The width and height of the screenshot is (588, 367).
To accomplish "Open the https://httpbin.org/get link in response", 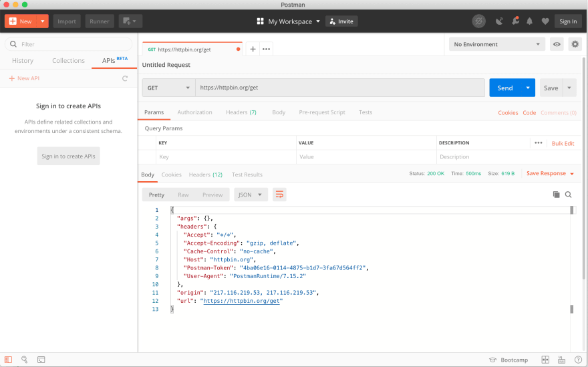I will click(x=241, y=301).
